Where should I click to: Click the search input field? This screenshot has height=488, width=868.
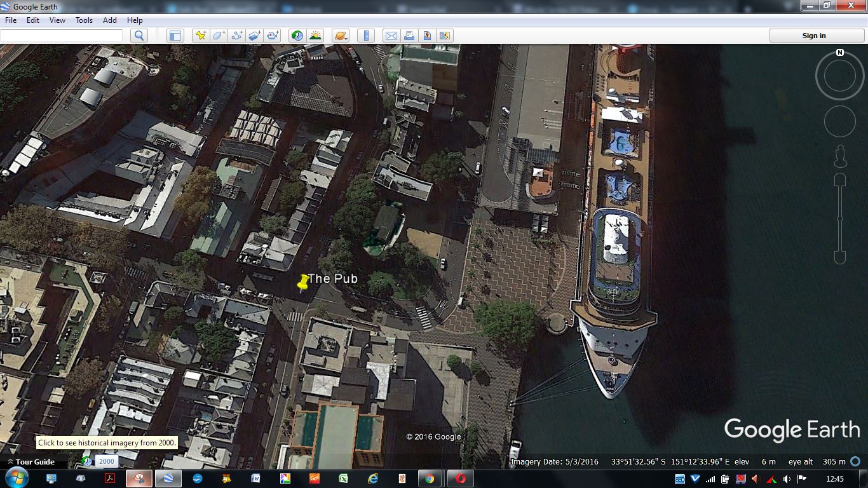click(62, 36)
